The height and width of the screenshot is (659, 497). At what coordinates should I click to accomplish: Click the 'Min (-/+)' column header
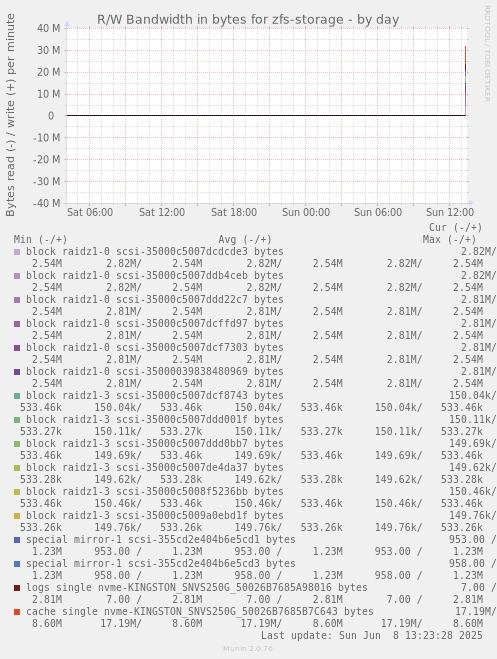40,240
